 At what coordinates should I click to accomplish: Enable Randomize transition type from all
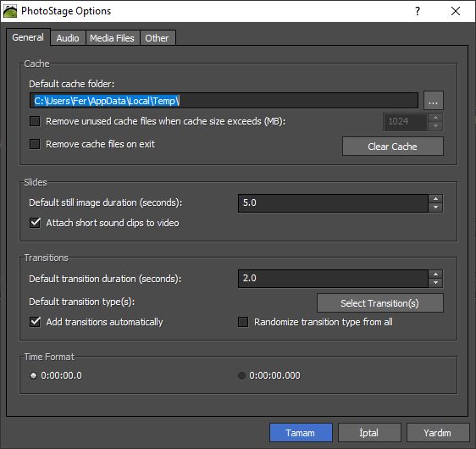tap(243, 322)
